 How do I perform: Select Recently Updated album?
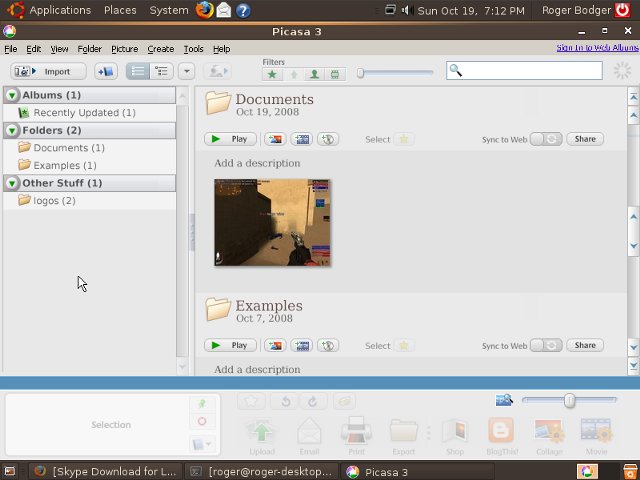point(89,113)
